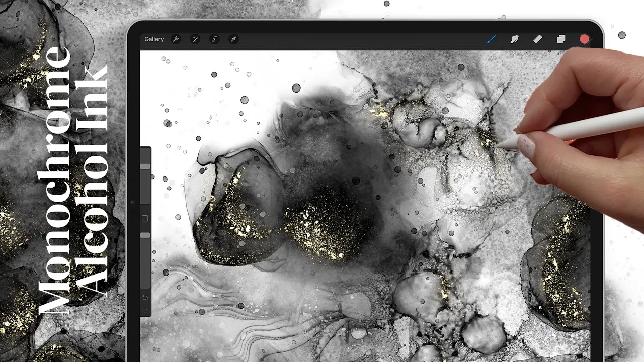Activate the Transform arrow tool

tap(233, 39)
